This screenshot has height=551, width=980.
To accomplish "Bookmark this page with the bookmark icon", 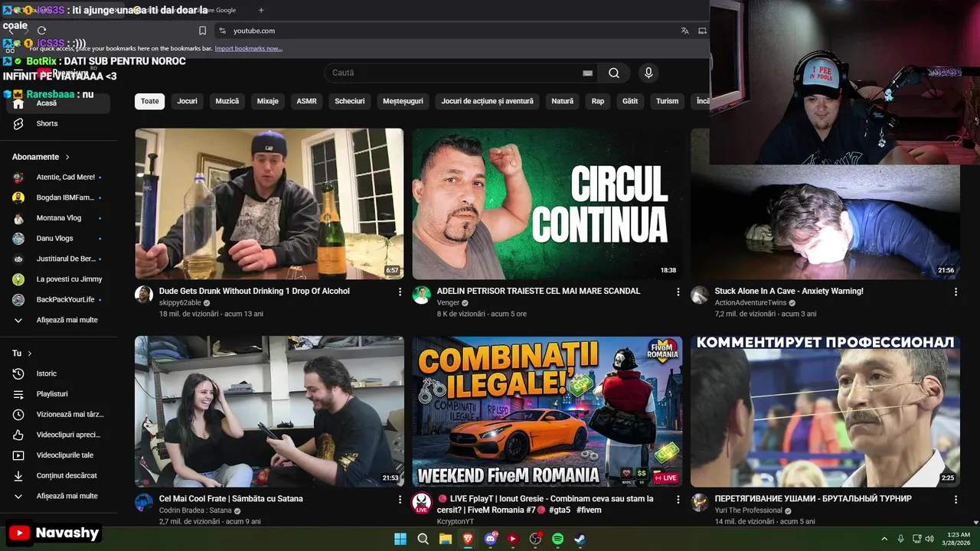I will pos(202,31).
